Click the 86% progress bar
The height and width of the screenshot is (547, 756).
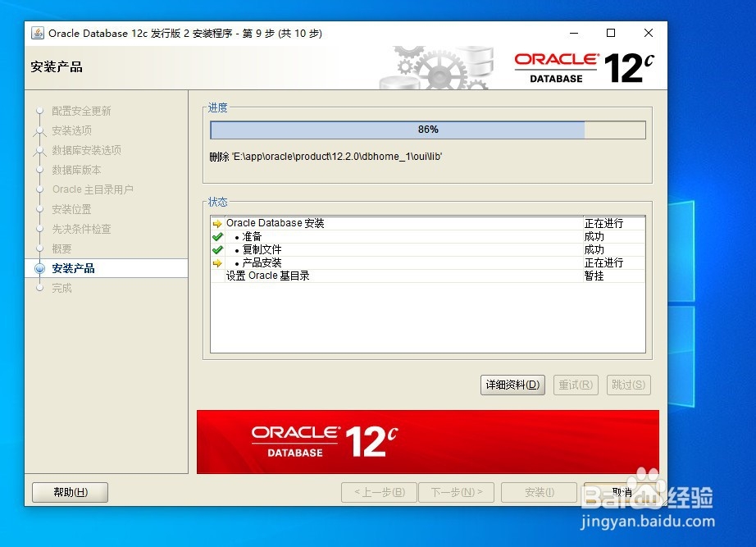[426, 130]
